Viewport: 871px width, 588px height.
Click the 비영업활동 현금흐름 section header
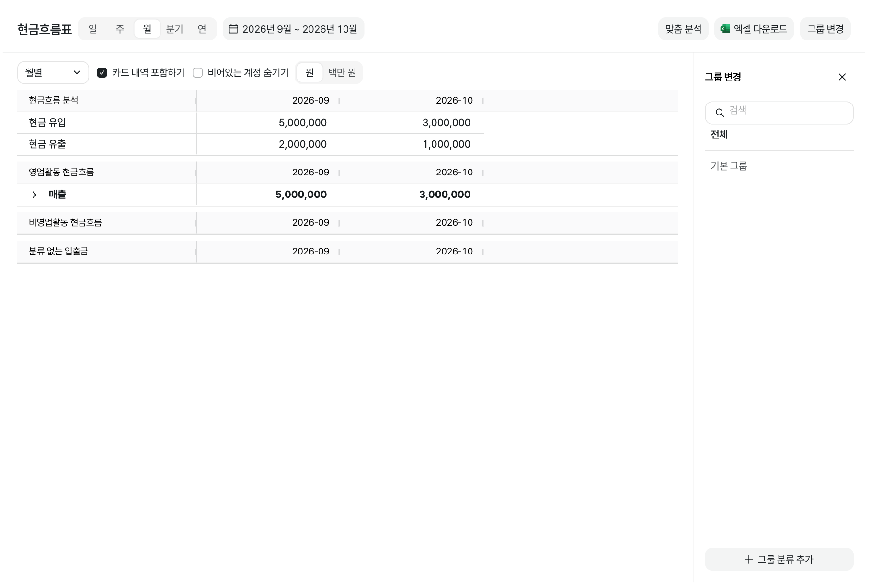click(65, 222)
